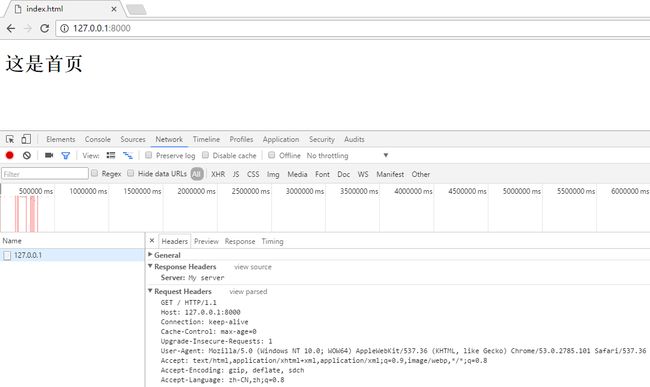Click view parsed link for request headers

coord(248,292)
